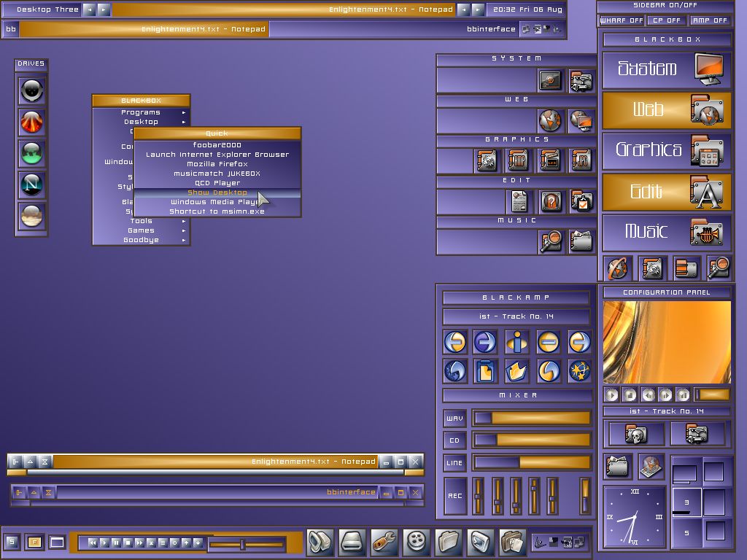Open the orbiting globe icon below Music button
747x560 pixels.
click(618, 268)
